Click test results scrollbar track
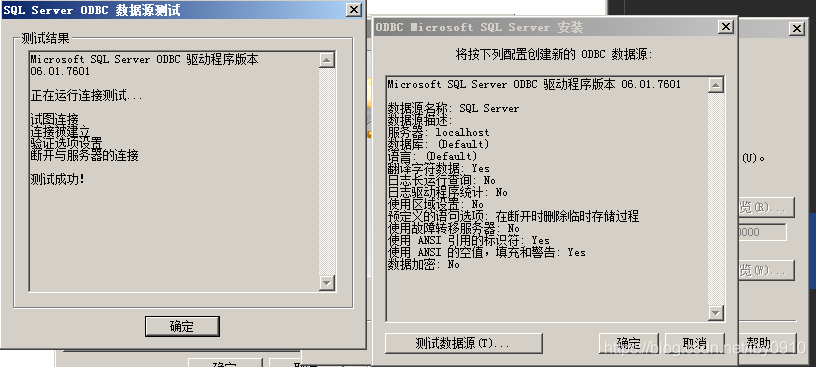The width and height of the screenshot is (816, 367). [x=327, y=172]
